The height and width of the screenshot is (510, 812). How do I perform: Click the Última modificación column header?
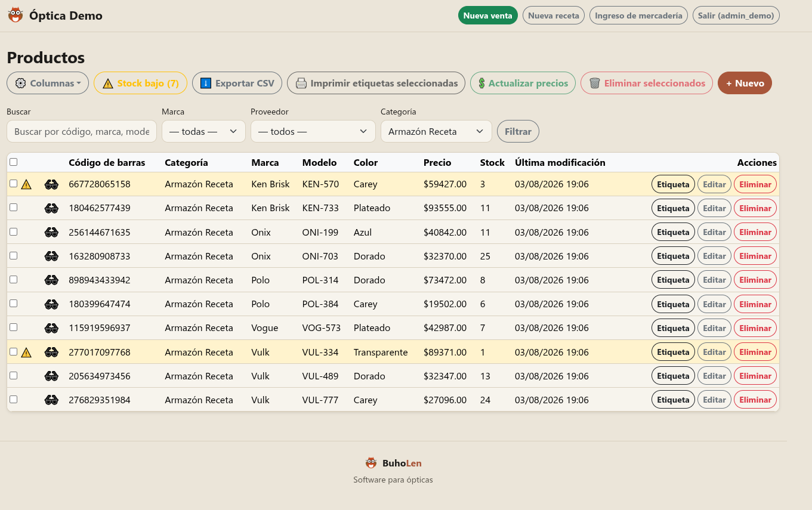tap(560, 162)
